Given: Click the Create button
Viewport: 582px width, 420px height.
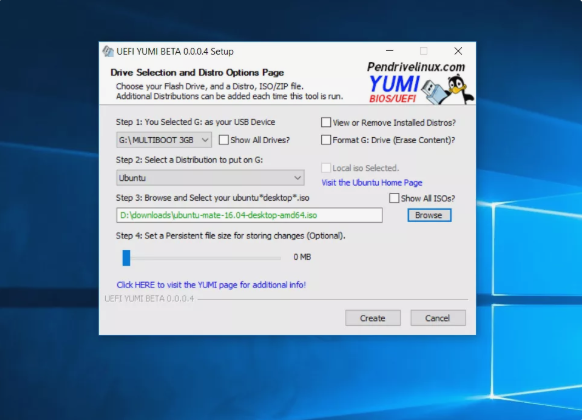Looking at the screenshot, I should click(x=373, y=318).
